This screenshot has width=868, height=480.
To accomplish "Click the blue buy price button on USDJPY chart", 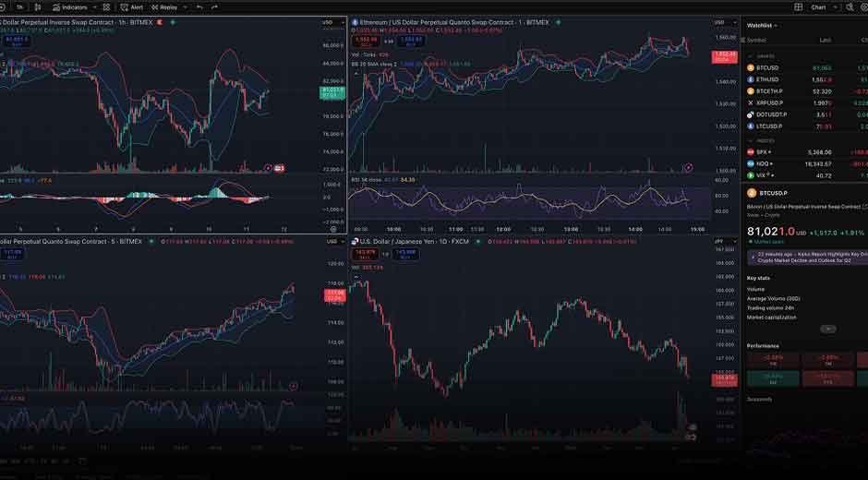I will 406,254.
